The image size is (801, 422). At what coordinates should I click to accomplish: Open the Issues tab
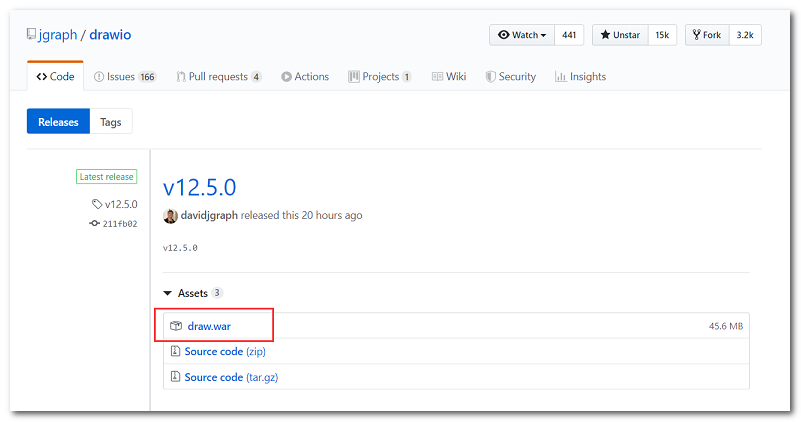[x=125, y=77]
